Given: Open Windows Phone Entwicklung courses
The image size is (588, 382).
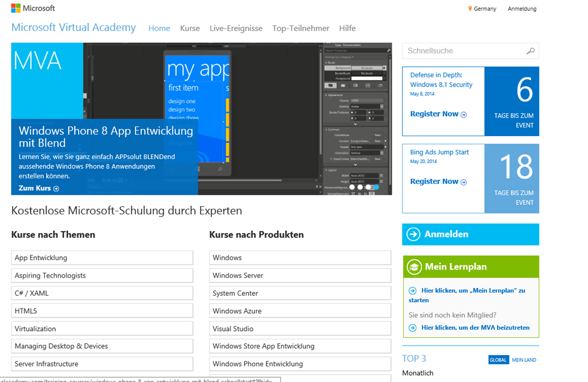Looking at the screenshot, I should [x=300, y=364].
